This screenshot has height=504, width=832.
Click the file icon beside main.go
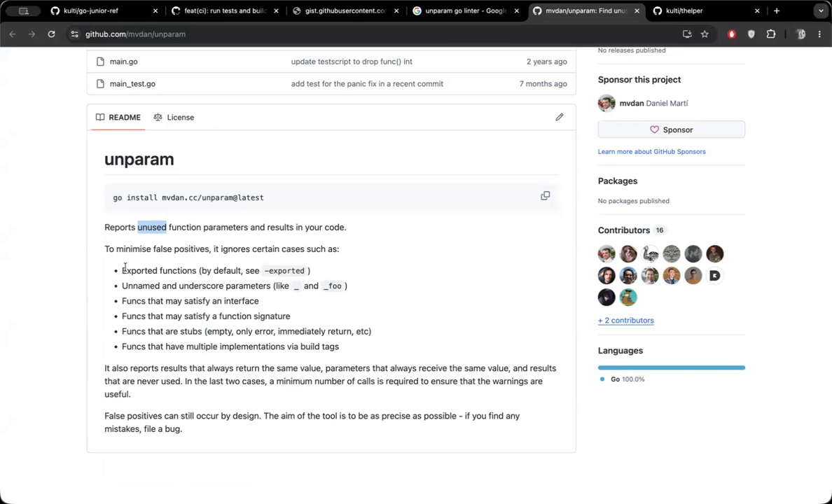pos(100,62)
